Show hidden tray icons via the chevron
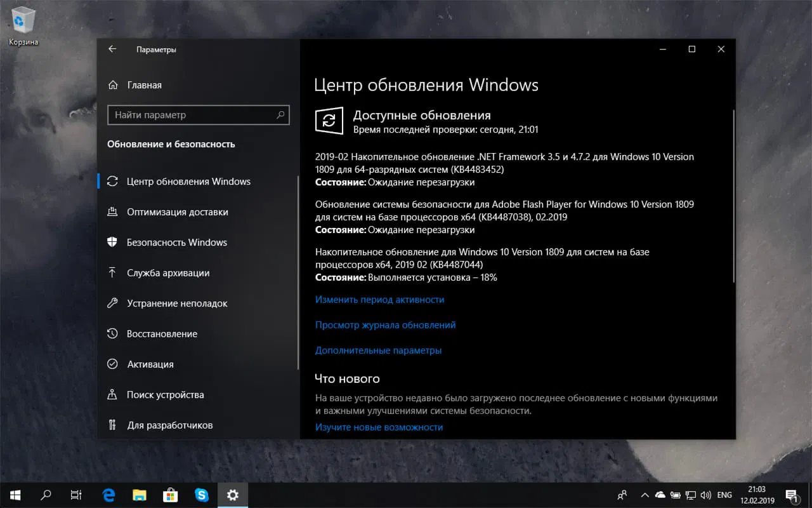The width and height of the screenshot is (812, 508). (645, 495)
